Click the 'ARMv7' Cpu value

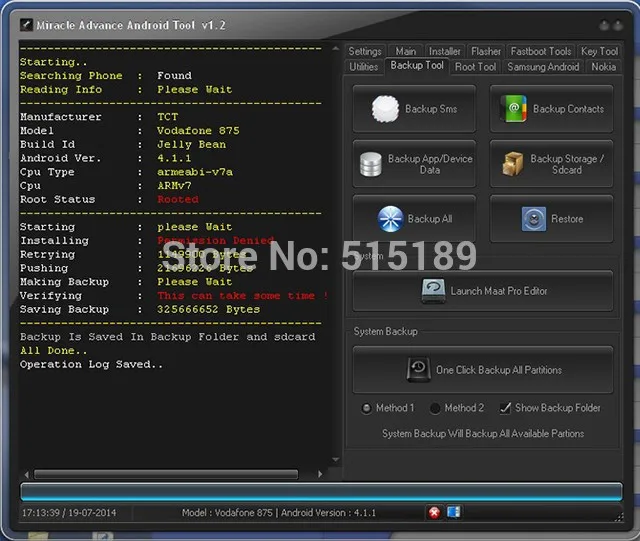pos(174,186)
